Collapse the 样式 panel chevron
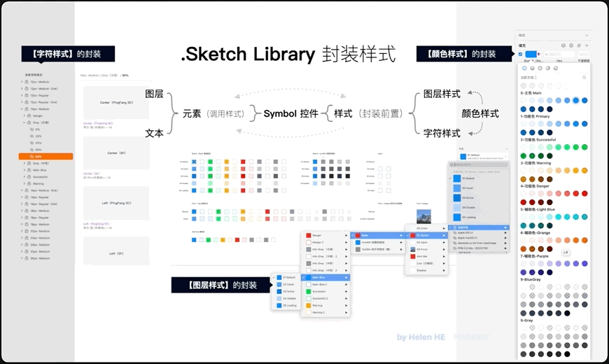 pos(587,36)
